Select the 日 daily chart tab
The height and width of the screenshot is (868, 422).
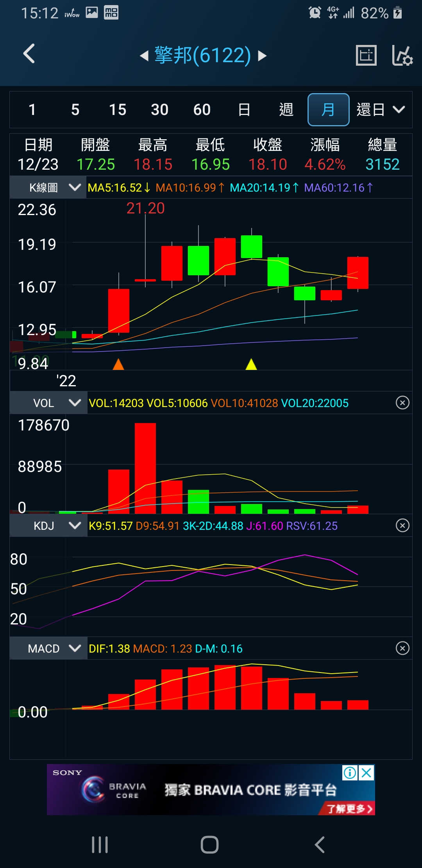(x=244, y=110)
